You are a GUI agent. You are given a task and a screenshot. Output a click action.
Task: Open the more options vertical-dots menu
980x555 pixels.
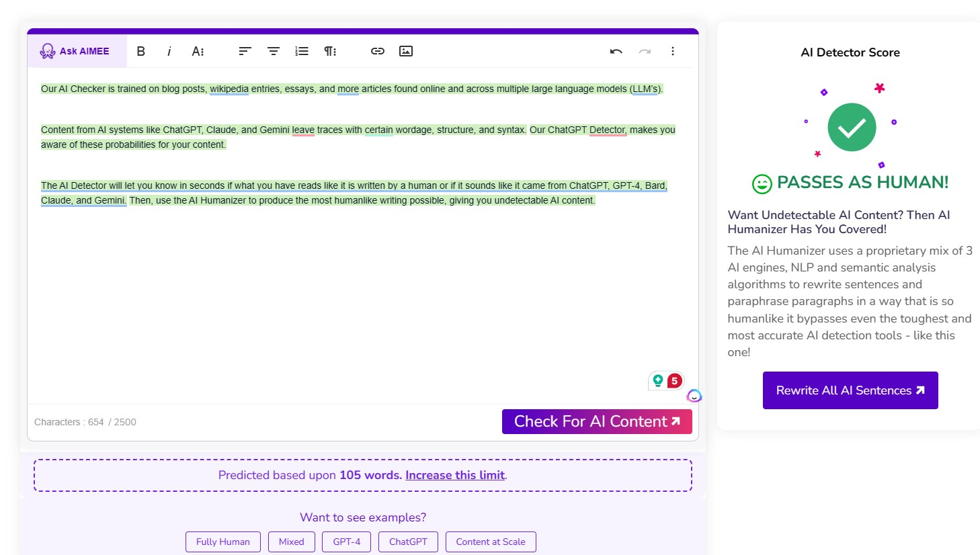(672, 51)
